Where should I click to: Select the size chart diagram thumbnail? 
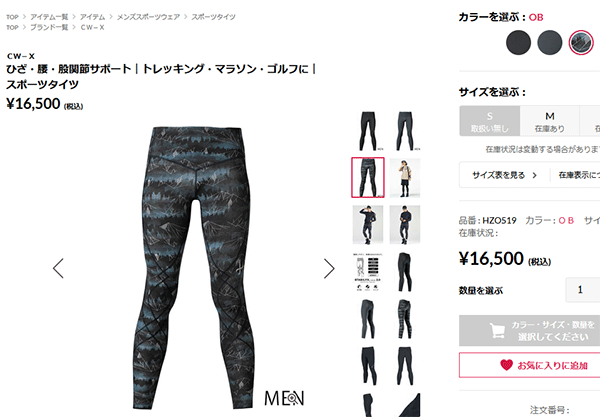coord(368,272)
